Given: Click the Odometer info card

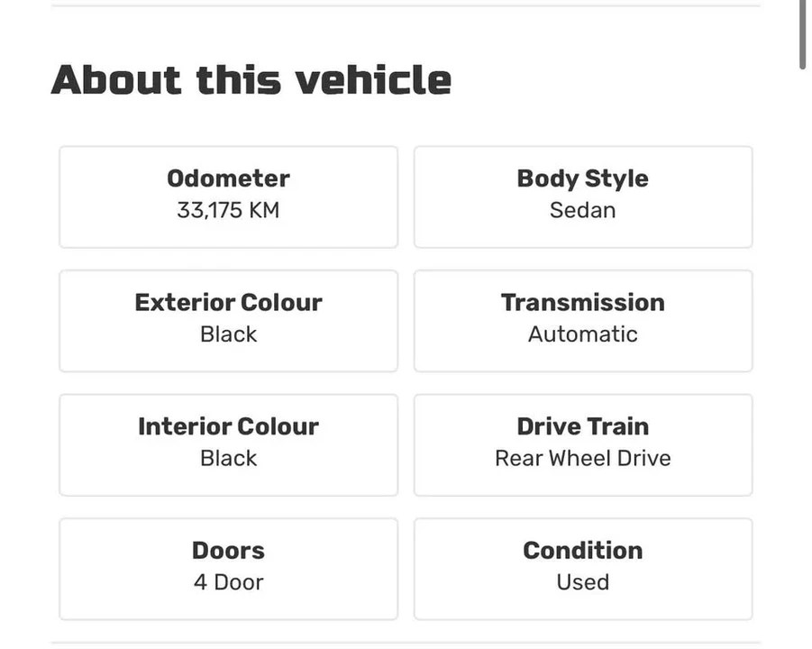Looking at the screenshot, I should click(228, 197).
